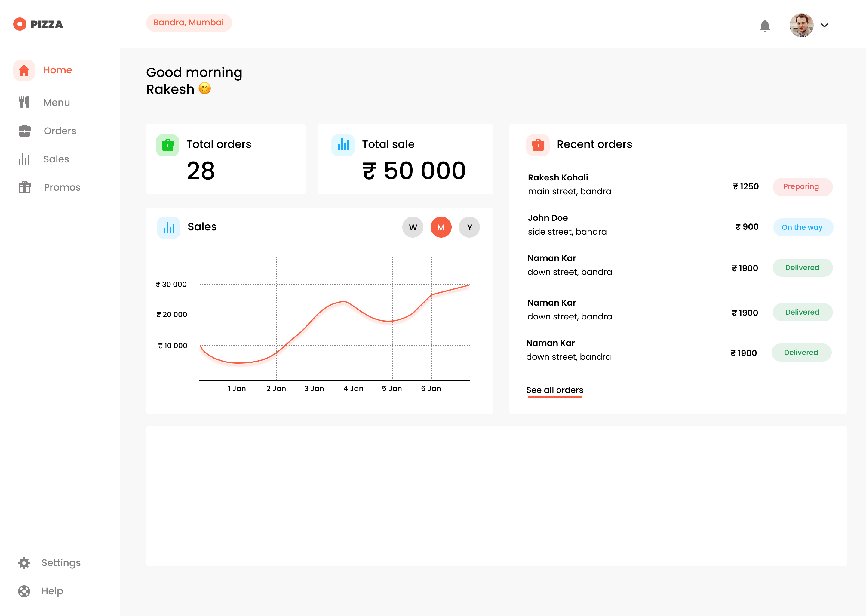Click the See all orders link
The height and width of the screenshot is (616, 866).
point(555,390)
